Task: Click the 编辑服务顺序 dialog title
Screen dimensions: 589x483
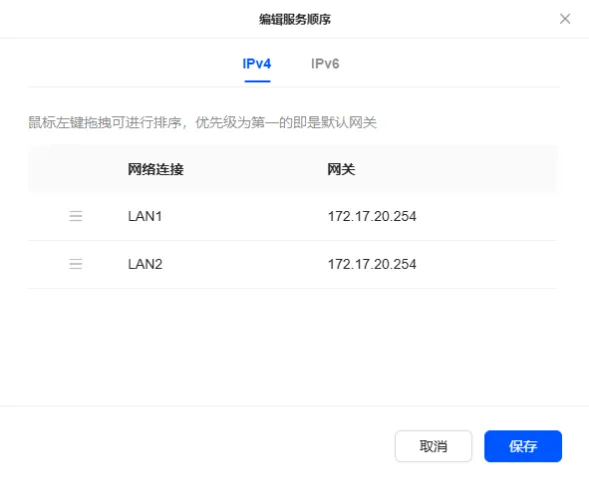Action: pyautogui.click(x=295, y=19)
